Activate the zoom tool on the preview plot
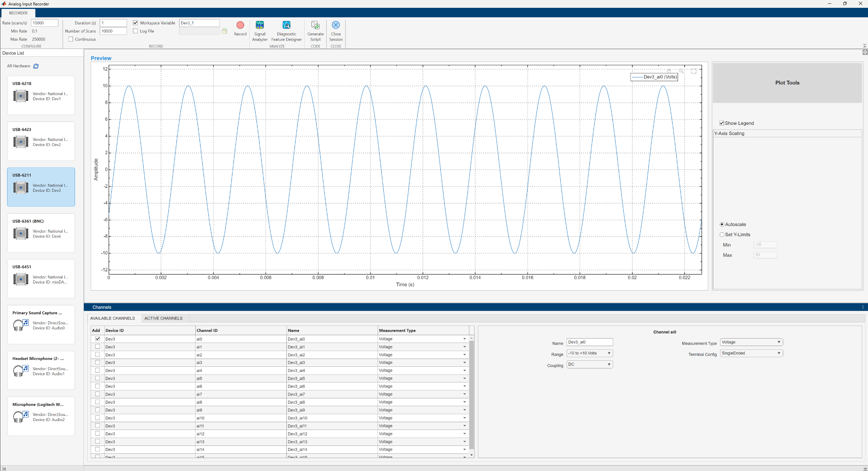This screenshot has height=471, width=868. tap(682, 71)
